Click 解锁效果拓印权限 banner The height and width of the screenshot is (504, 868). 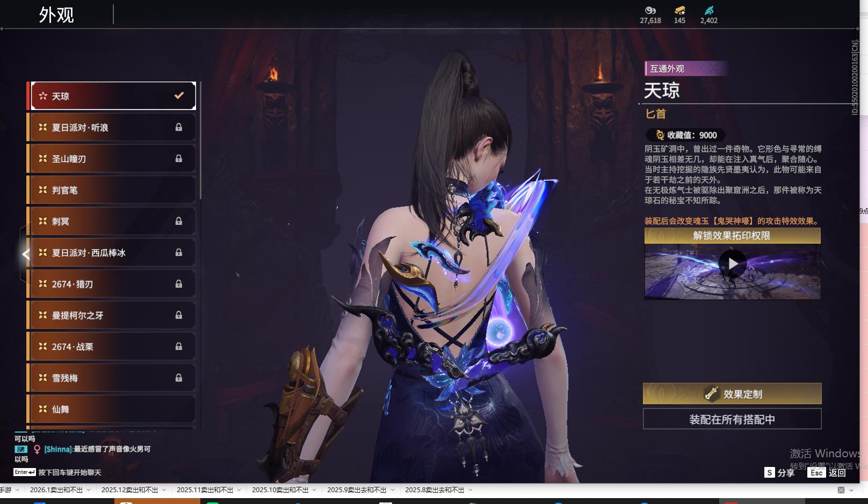point(733,236)
